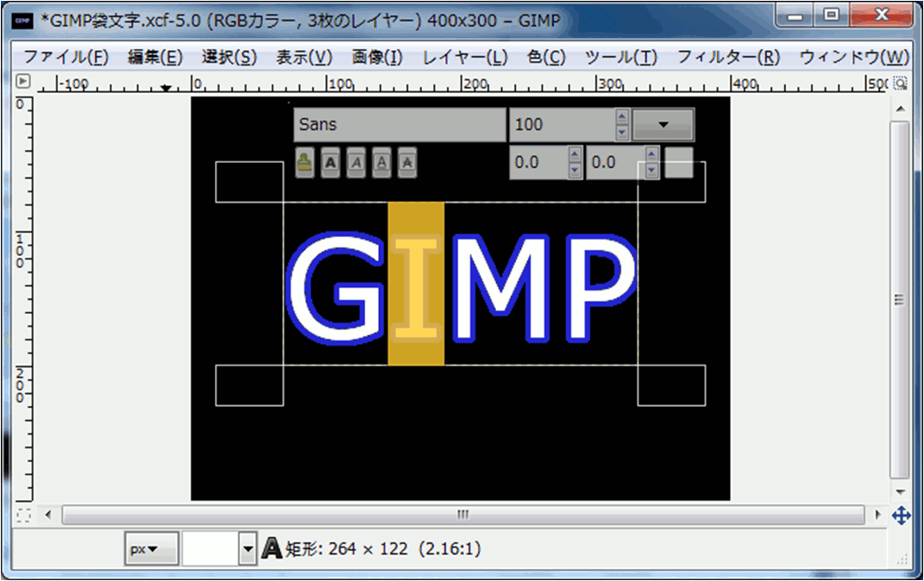
Task: Click the navigate image cross-arrows icon
Action: click(x=900, y=515)
